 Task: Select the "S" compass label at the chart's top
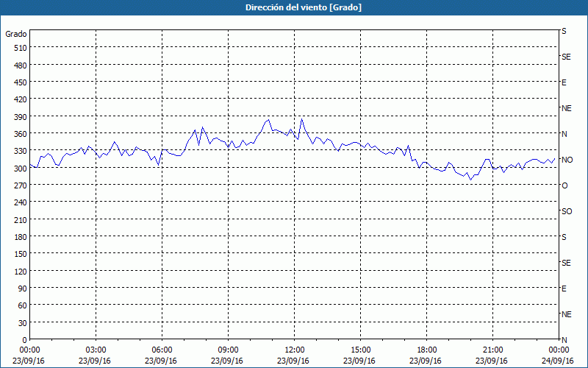(564, 31)
